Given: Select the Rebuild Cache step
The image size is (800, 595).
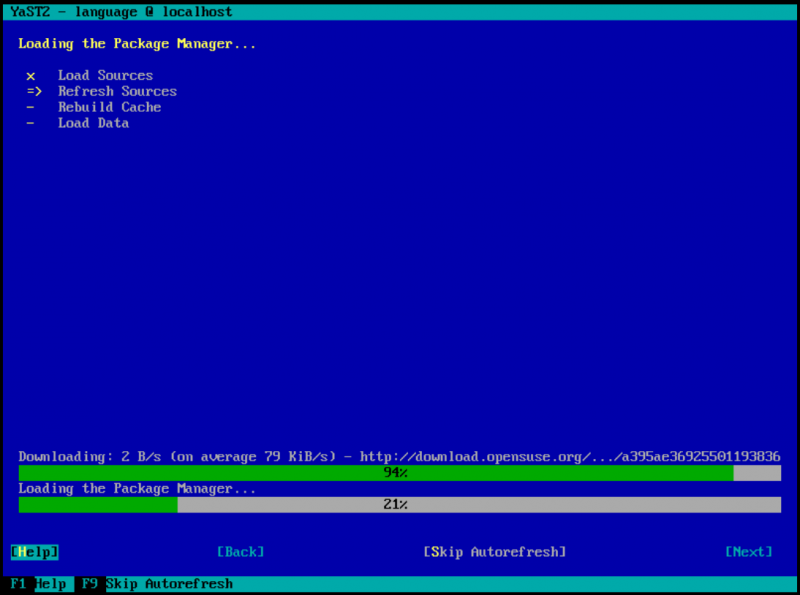Looking at the screenshot, I should point(109,108).
